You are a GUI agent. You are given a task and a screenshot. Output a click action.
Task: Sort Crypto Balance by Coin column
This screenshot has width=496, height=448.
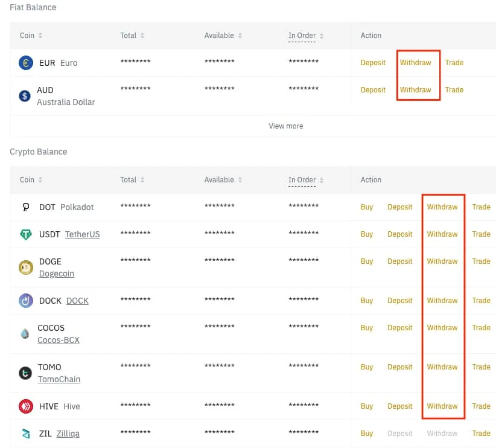[40, 180]
